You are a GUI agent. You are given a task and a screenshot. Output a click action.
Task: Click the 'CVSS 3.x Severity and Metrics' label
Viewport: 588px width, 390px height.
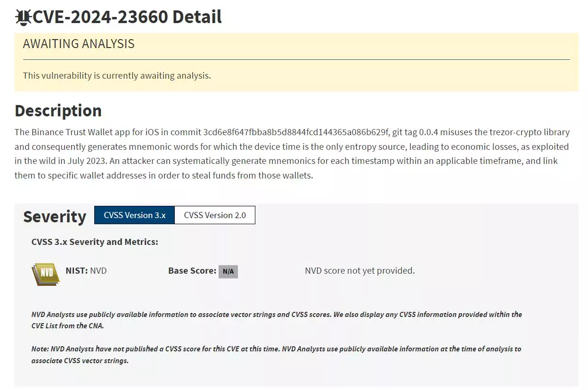95,242
